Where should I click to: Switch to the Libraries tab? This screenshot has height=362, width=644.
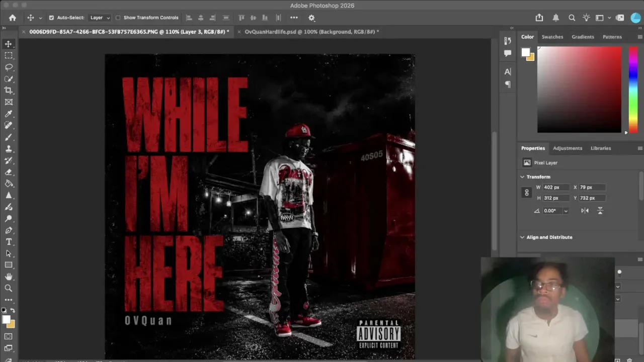click(601, 148)
